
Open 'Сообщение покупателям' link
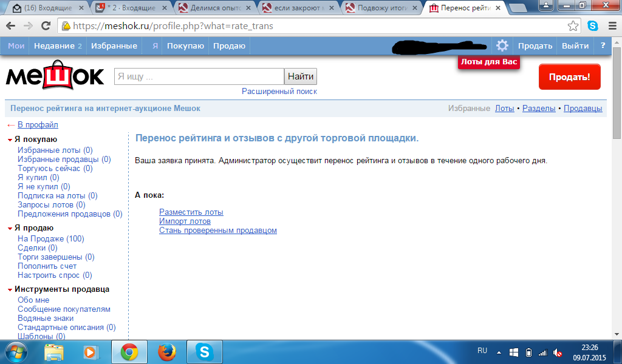[x=64, y=309]
